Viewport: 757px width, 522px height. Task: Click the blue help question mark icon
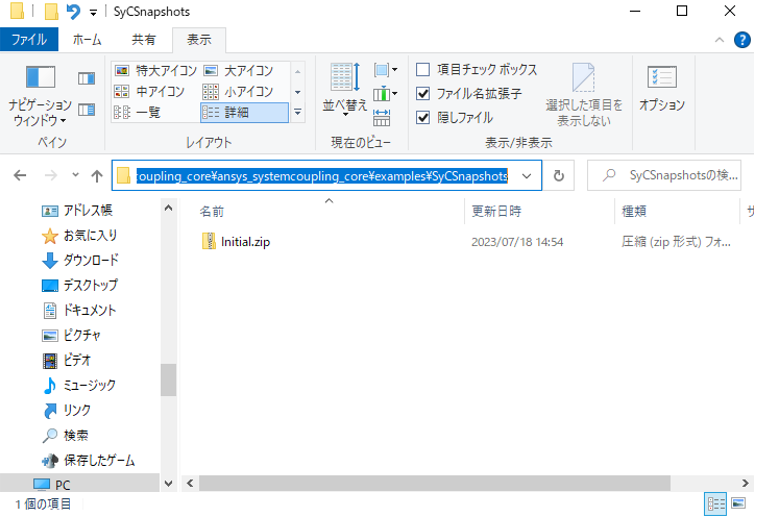click(x=742, y=40)
